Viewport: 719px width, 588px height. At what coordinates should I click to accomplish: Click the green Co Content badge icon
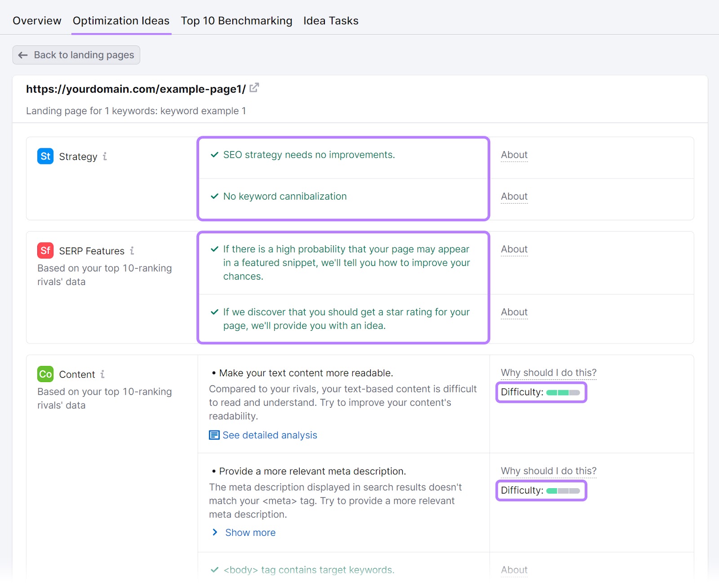click(45, 374)
